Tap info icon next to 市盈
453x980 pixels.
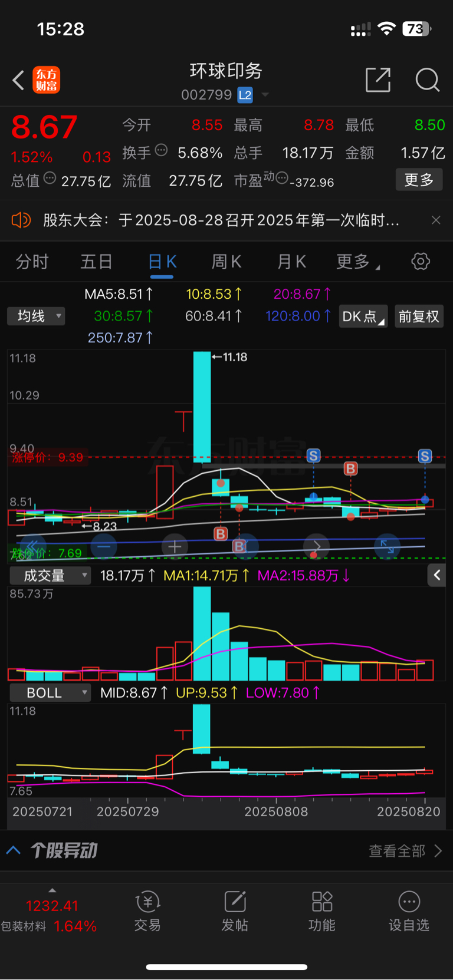(x=282, y=177)
